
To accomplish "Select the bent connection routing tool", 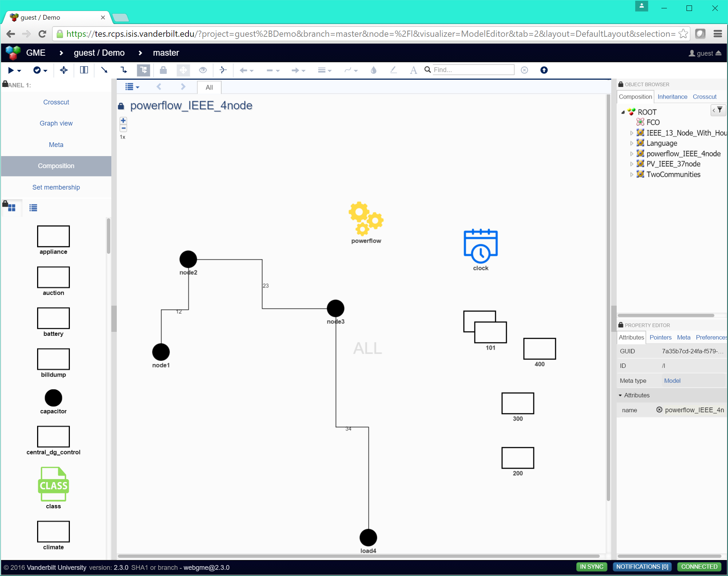I will coord(124,70).
